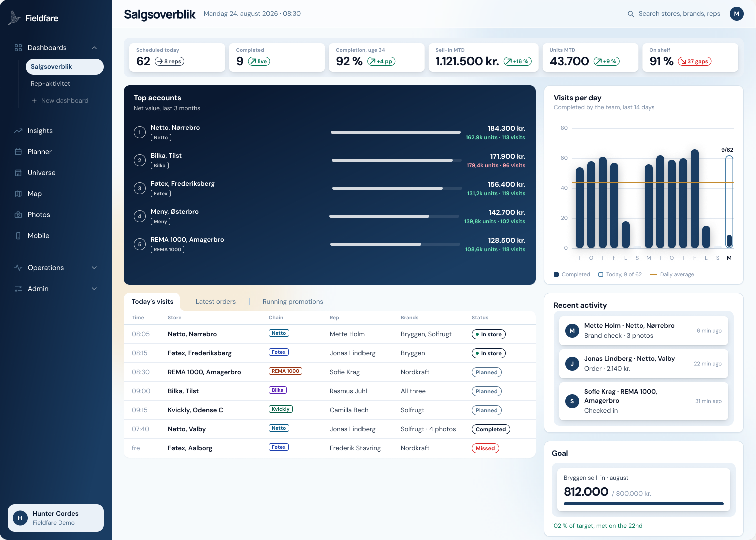Click the Dashboards grid icon
This screenshot has height=540, width=756.
(18, 48)
